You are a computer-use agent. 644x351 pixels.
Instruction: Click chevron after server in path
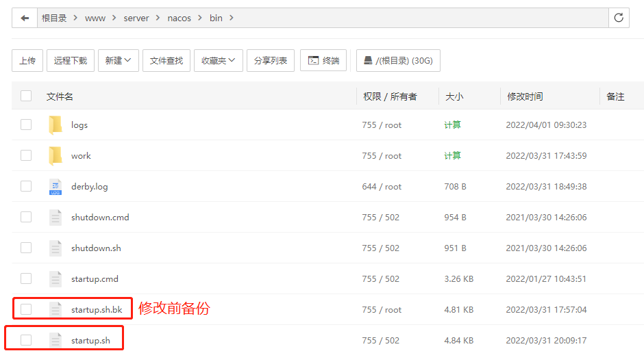pos(158,18)
